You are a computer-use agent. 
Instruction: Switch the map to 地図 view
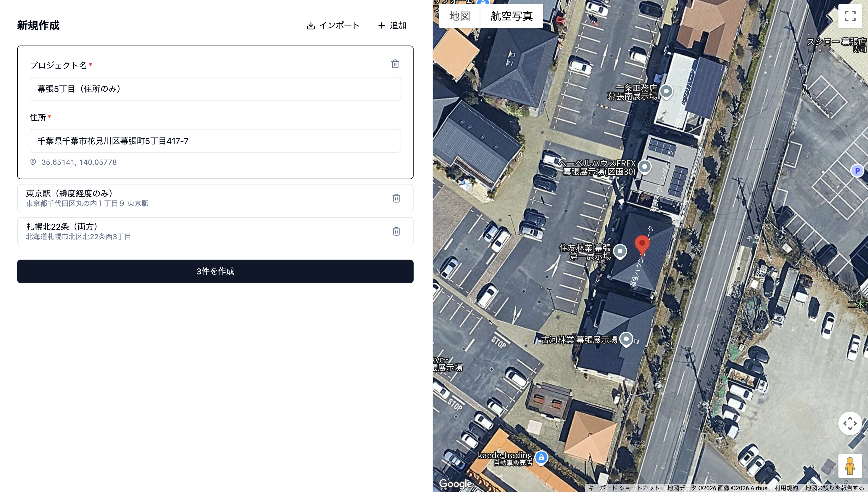tap(459, 16)
